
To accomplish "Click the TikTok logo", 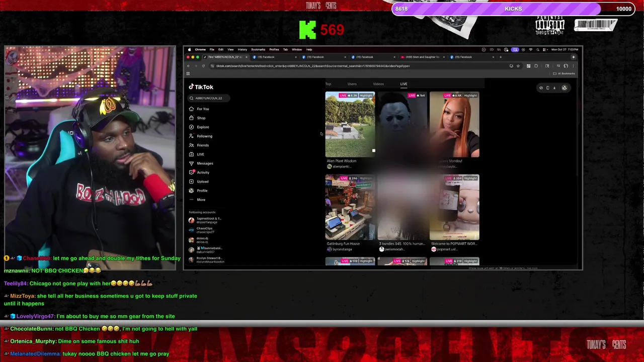I will point(201,87).
